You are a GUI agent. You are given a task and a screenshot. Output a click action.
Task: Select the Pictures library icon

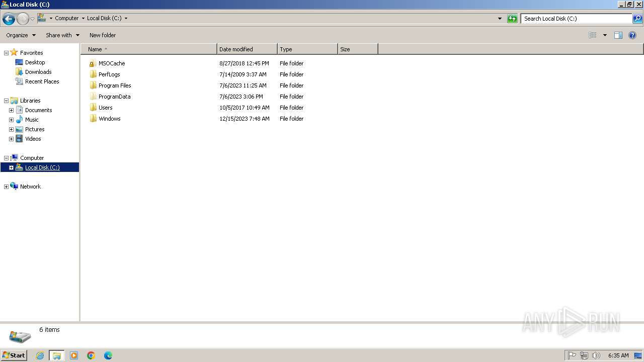point(20,129)
